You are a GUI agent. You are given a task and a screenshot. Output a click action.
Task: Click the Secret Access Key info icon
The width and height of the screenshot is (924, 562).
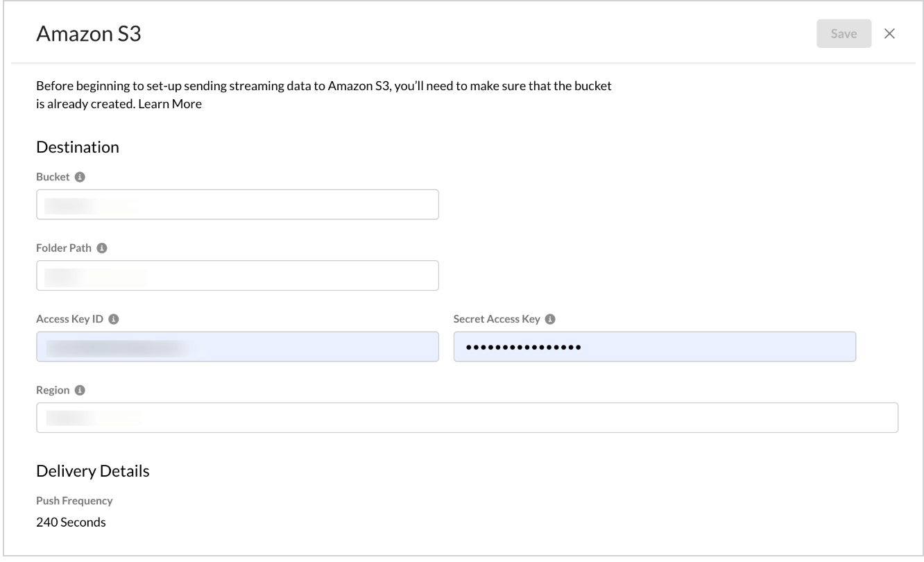[550, 319]
